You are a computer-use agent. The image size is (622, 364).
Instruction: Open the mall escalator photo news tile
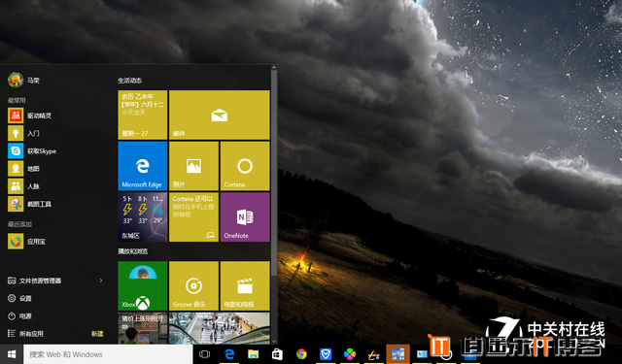coord(220,328)
